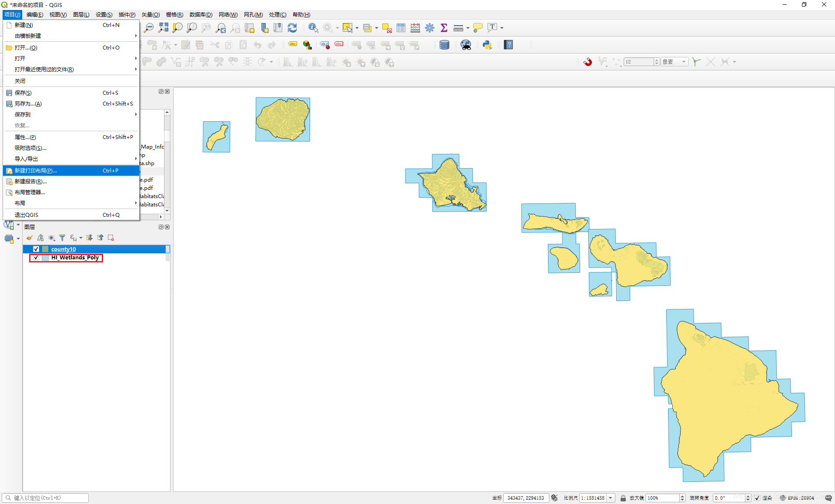Select the Select Features by area tool
Image resolution: width=835 pixels, height=504 pixels.
(x=347, y=28)
